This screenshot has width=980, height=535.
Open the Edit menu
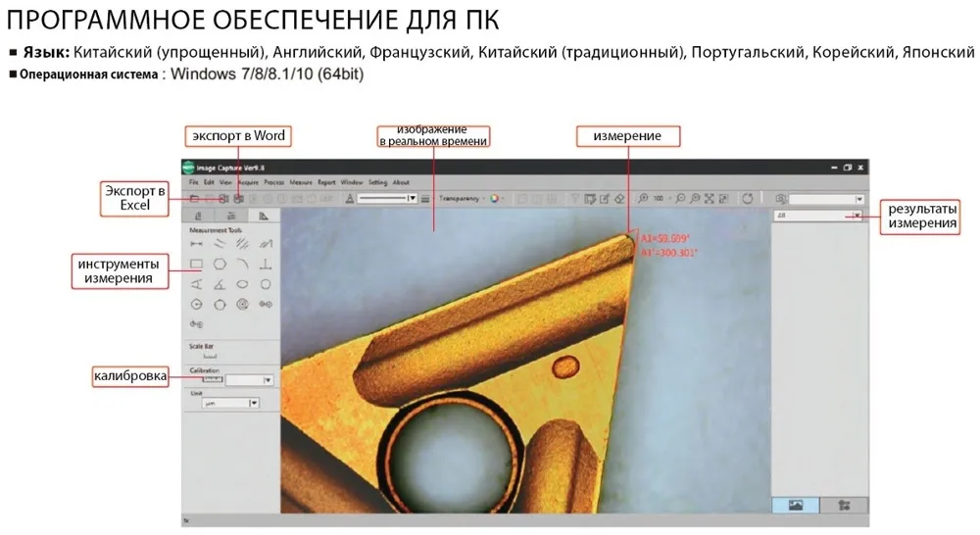(209, 182)
